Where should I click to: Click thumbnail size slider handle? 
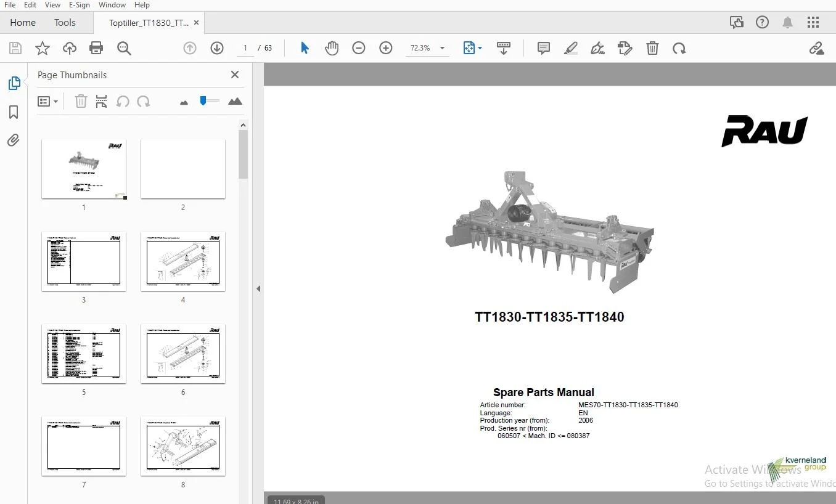click(x=203, y=100)
